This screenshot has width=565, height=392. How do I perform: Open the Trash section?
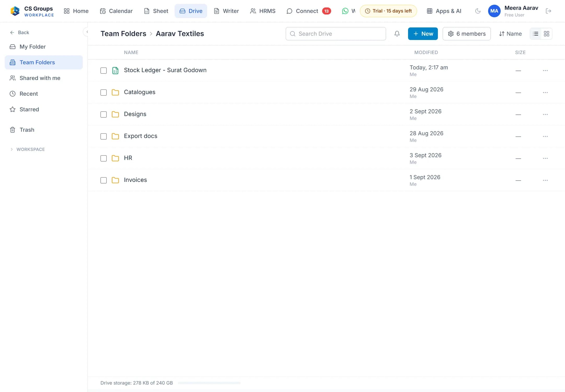click(x=44, y=130)
